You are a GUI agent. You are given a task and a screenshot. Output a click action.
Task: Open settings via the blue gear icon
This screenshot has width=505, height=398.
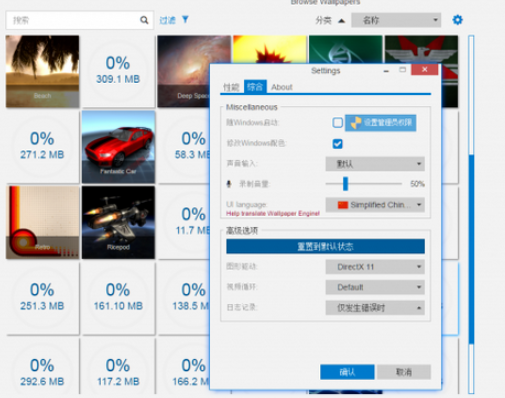(457, 20)
